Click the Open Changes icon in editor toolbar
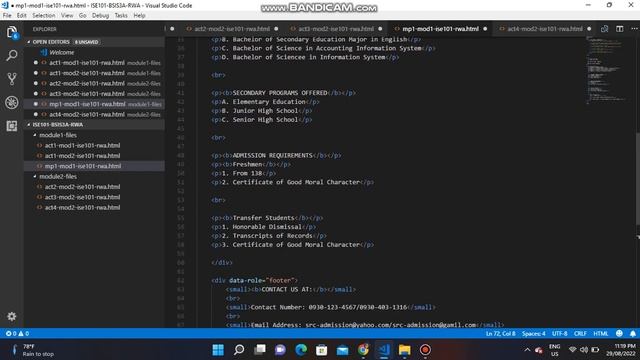Screen dimensions: 640x360 tap(604, 29)
